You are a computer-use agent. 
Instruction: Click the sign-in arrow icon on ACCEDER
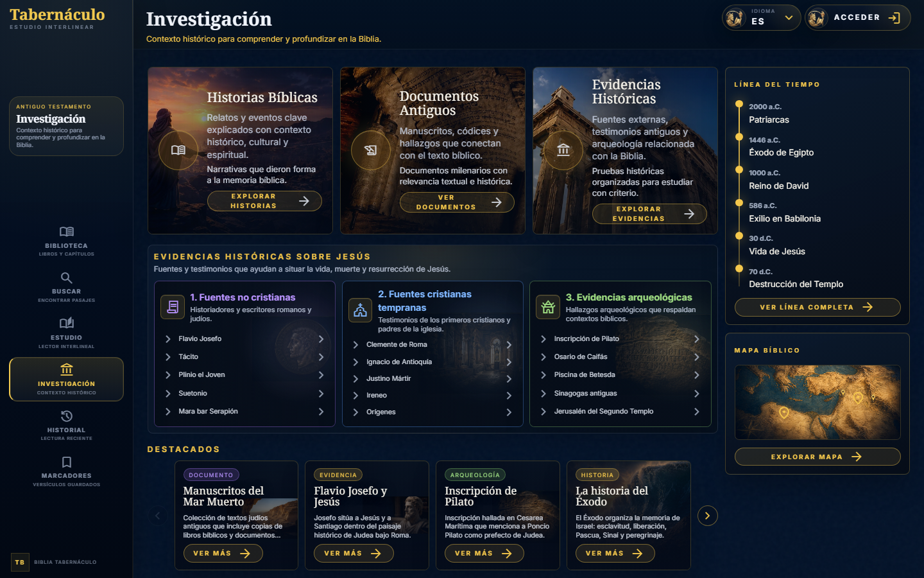[894, 18]
